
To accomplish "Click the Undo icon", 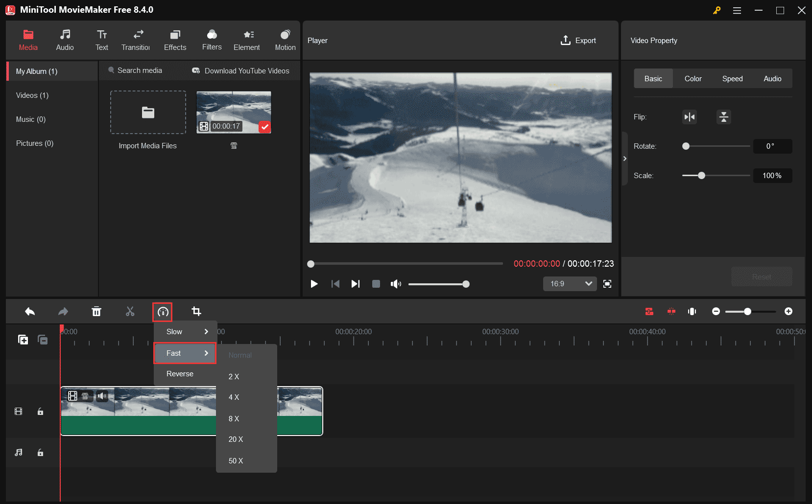I will tap(29, 311).
